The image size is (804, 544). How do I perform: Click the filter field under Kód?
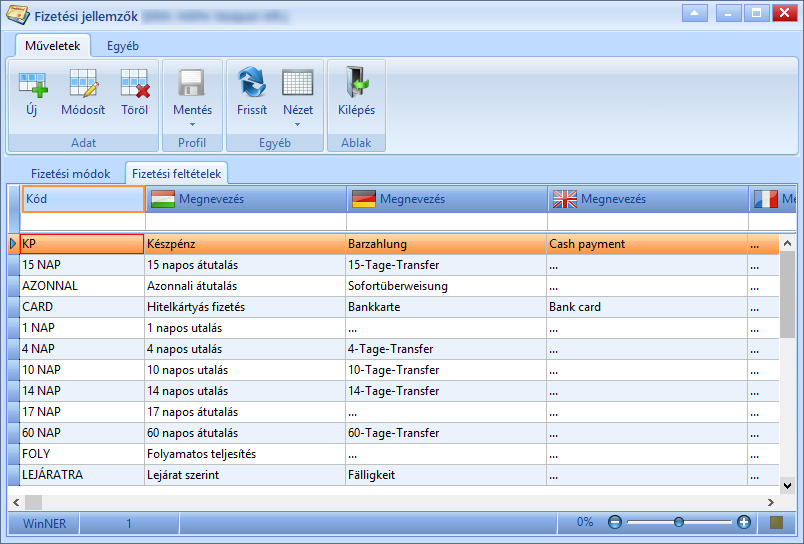pos(83,222)
